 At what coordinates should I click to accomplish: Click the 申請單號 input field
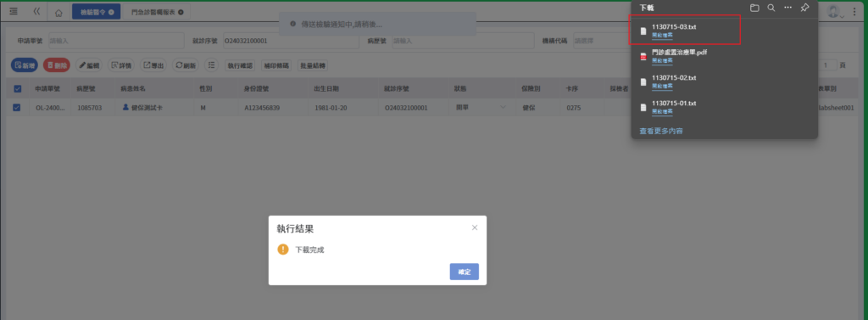[x=116, y=41]
